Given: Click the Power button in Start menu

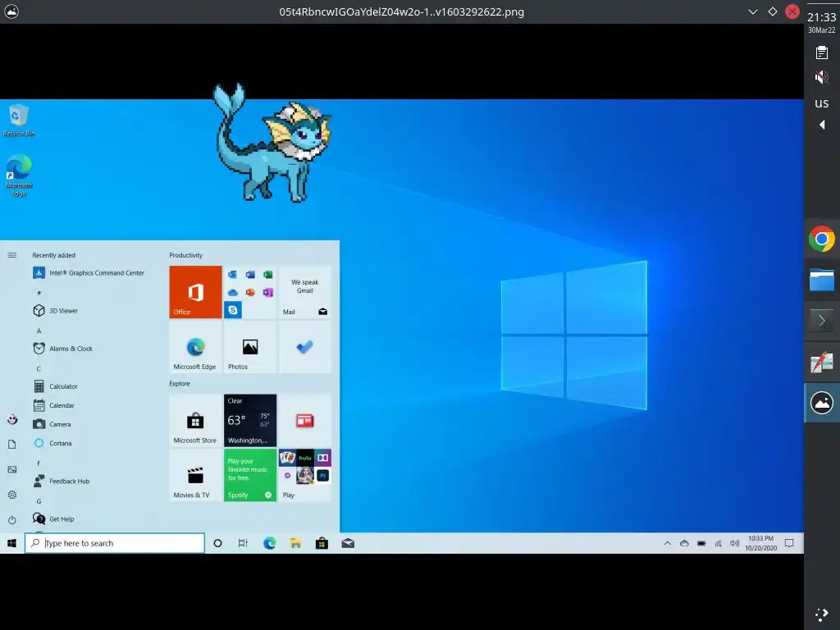Looking at the screenshot, I should tap(11, 519).
